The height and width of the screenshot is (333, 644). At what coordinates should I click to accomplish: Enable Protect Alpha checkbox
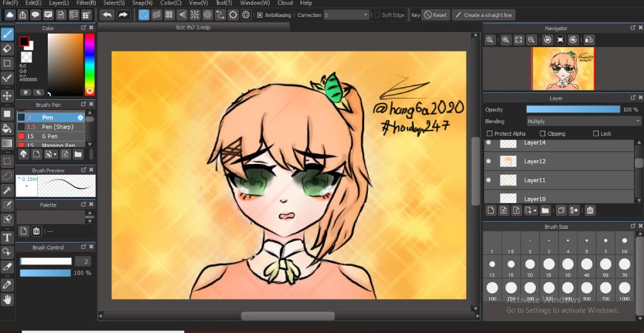tap(489, 134)
